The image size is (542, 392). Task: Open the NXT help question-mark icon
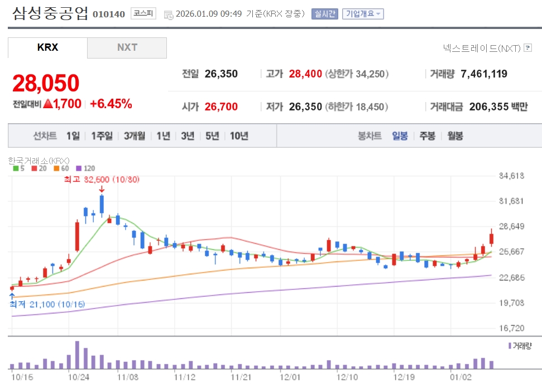point(527,47)
